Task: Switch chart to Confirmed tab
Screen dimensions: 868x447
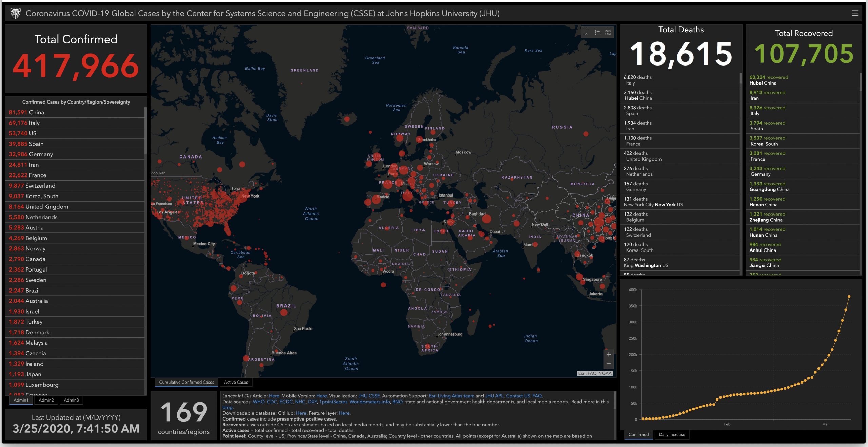Action: point(638,435)
